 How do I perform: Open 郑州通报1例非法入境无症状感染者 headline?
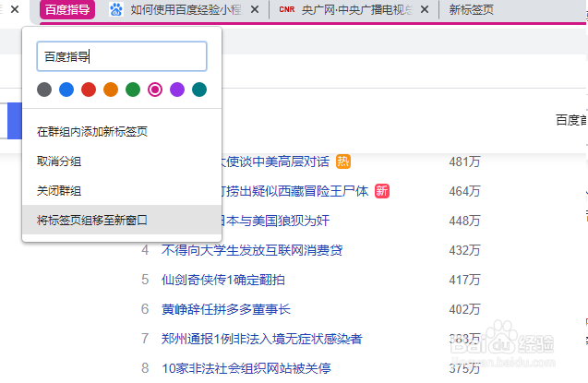tap(262, 339)
